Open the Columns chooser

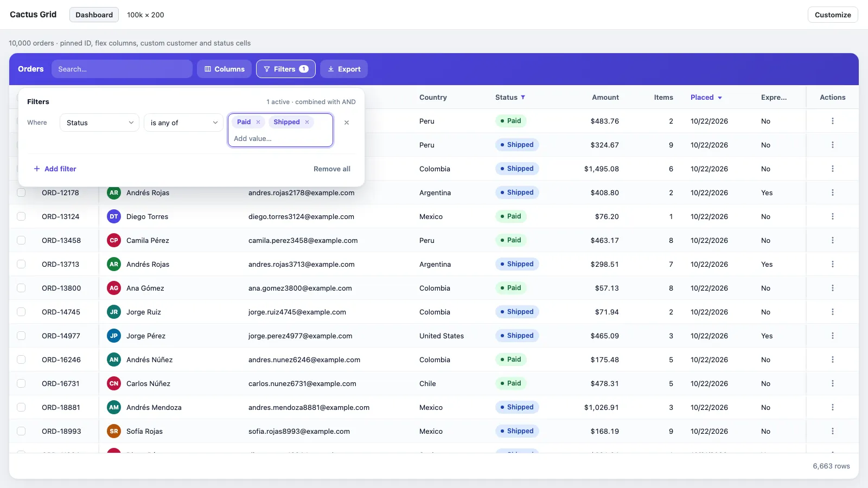[x=225, y=69]
